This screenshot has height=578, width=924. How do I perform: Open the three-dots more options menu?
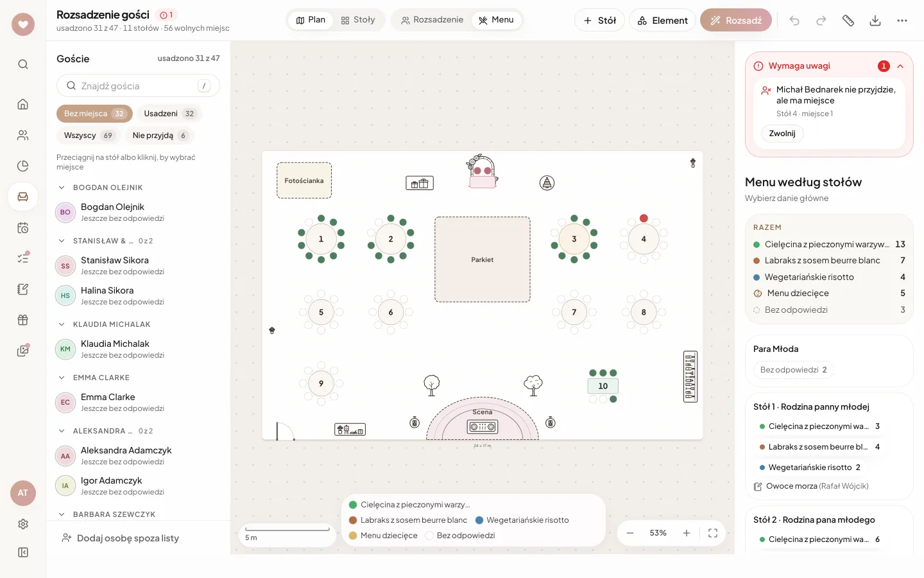[x=902, y=21]
